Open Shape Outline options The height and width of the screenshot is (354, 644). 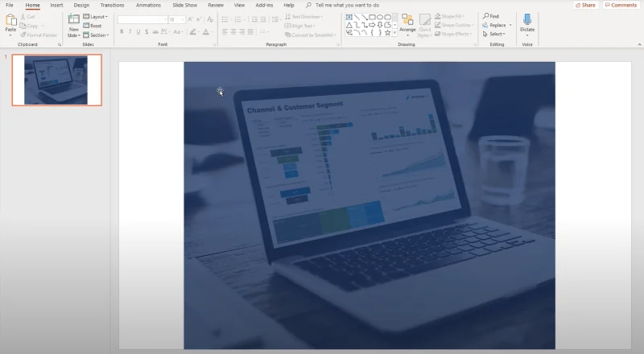pyautogui.click(x=454, y=25)
